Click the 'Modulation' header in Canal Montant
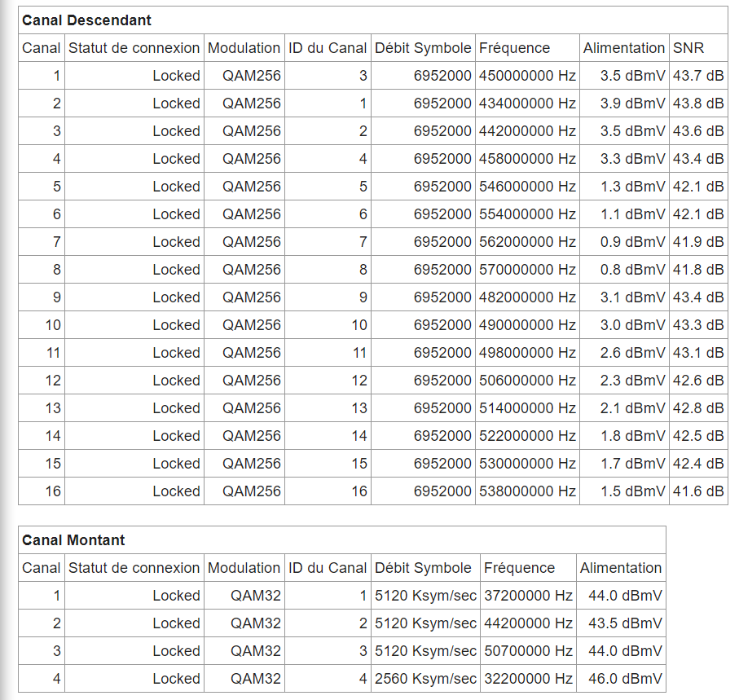 (244, 567)
